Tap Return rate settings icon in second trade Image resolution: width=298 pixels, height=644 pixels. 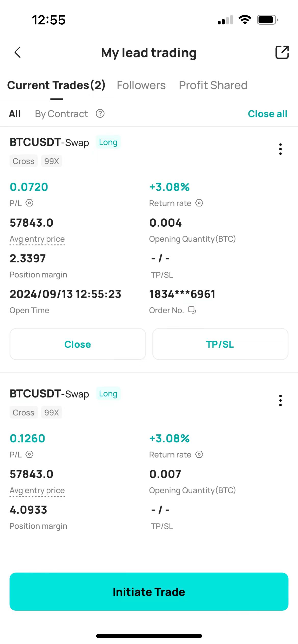click(199, 455)
